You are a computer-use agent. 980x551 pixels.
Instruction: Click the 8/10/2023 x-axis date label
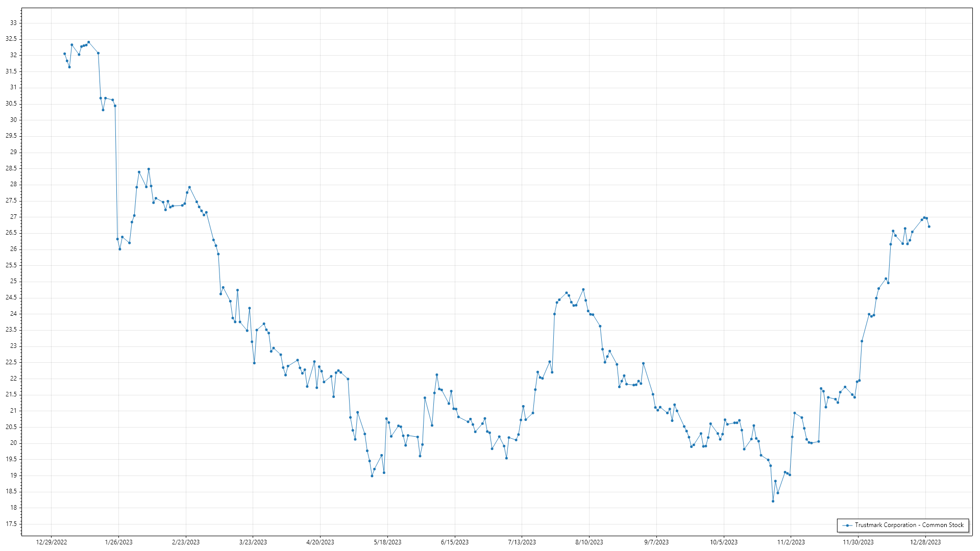click(589, 542)
